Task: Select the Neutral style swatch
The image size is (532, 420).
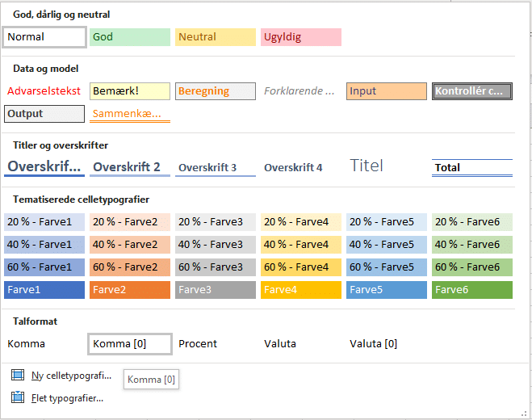Action: (x=215, y=37)
